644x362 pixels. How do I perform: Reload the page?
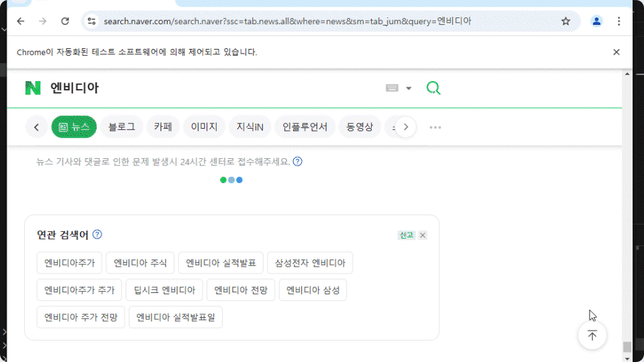pos(65,21)
